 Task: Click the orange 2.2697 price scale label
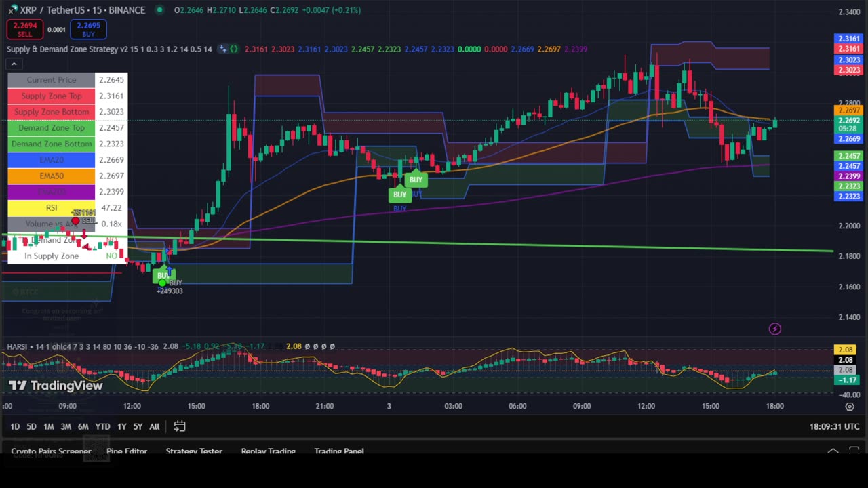click(x=849, y=110)
